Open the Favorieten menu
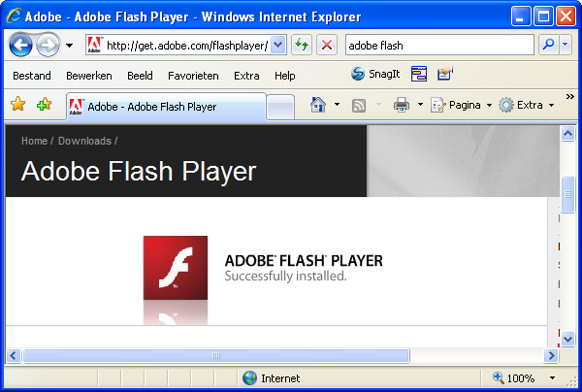582x392 pixels. (193, 75)
